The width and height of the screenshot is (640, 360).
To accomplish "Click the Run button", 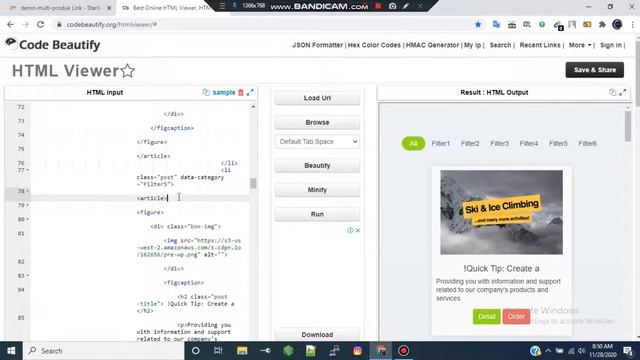I will click(x=317, y=214).
